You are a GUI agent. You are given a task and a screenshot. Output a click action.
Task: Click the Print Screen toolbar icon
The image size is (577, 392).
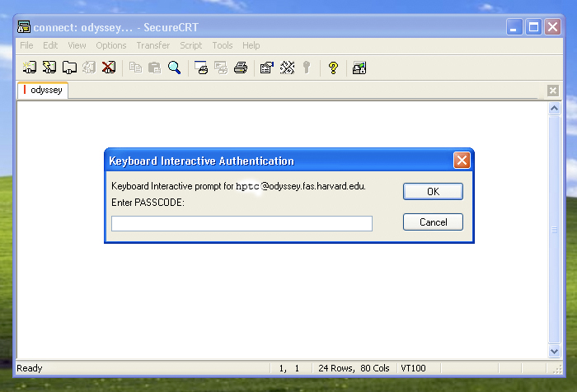[x=201, y=68]
